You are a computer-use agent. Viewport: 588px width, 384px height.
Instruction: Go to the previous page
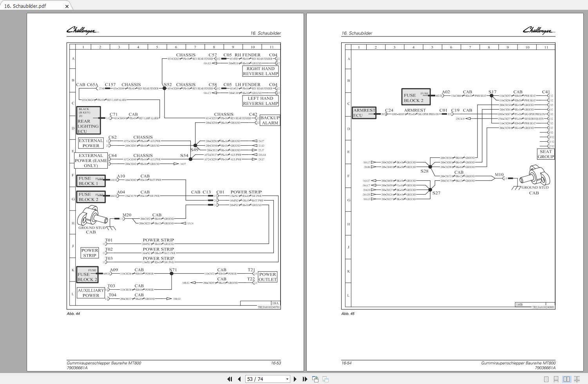(x=239, y=379)
